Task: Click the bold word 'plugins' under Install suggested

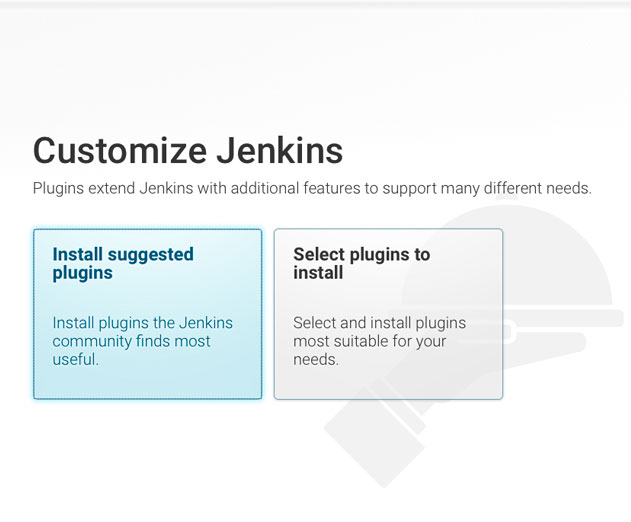Action: 82,273
